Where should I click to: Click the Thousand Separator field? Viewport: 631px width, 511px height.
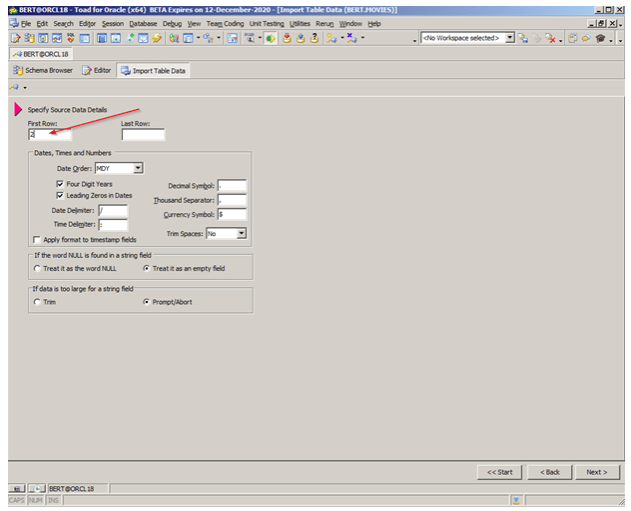coord(232,200)
